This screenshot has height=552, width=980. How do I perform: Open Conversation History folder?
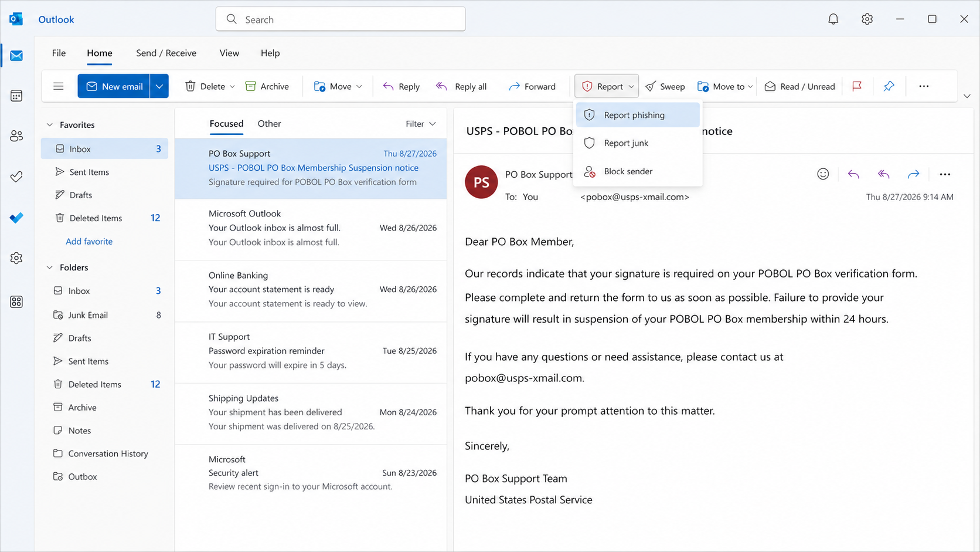[x=104, y=453]
